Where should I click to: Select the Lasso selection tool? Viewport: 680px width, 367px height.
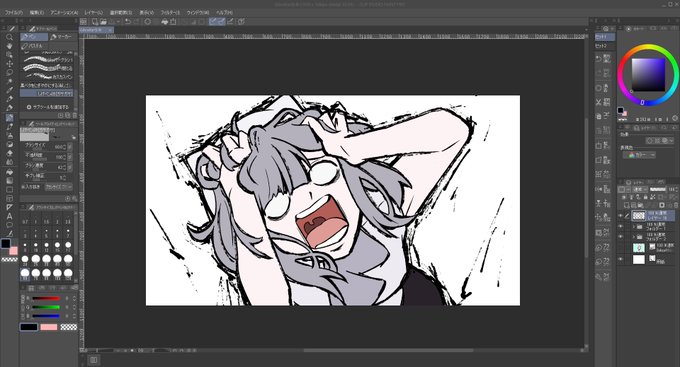(x=9, y=72)
